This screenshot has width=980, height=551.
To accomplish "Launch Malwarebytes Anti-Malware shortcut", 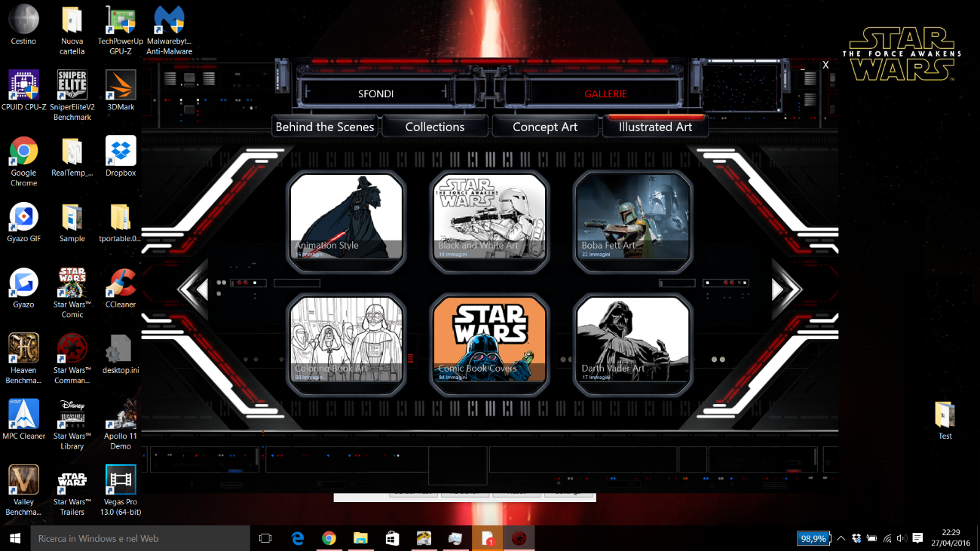I will point(170,31).
